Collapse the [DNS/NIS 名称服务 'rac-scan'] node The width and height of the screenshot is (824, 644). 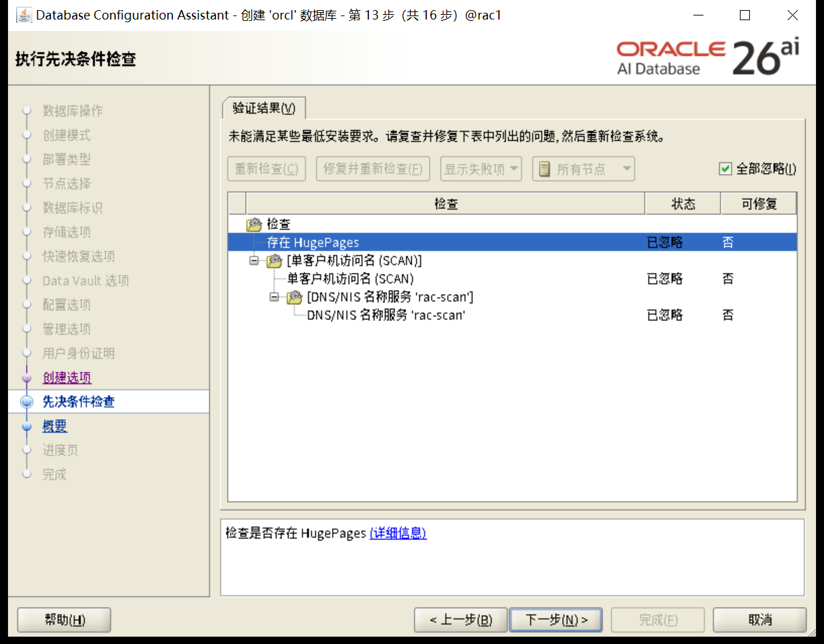(274, 297)
